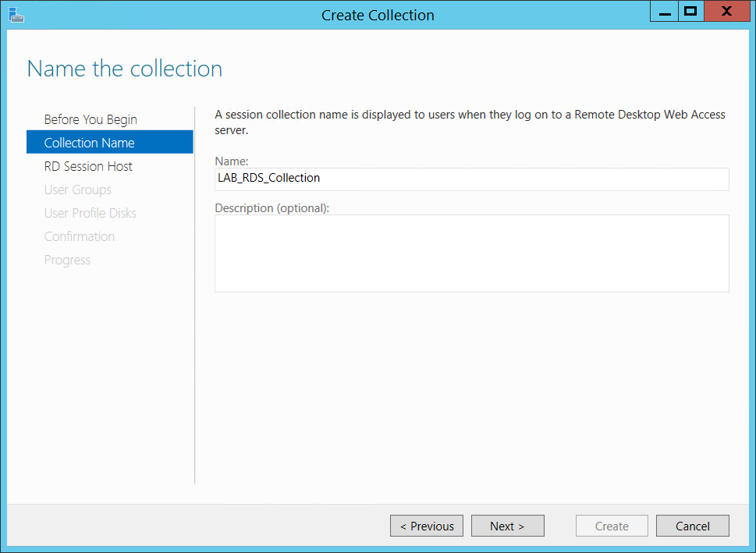
Task: Click the server manager icon in title bar
Action: [x=15, y=13]
